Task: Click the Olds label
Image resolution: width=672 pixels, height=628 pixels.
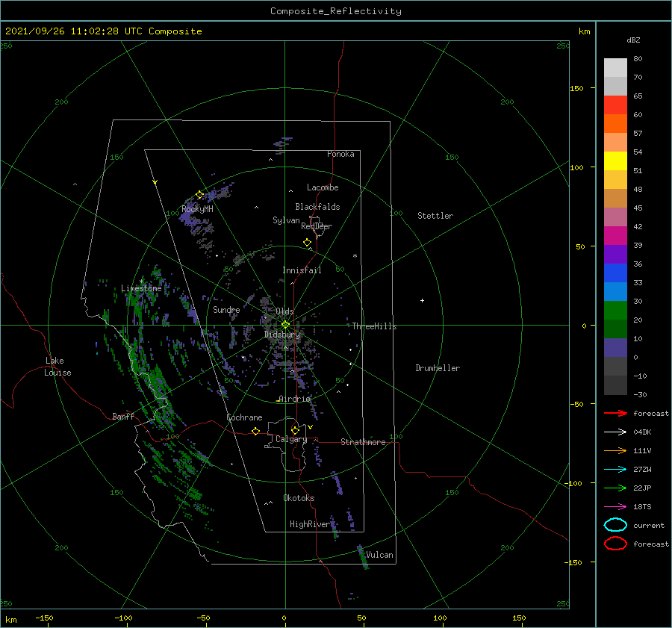Action: point(284,311)
